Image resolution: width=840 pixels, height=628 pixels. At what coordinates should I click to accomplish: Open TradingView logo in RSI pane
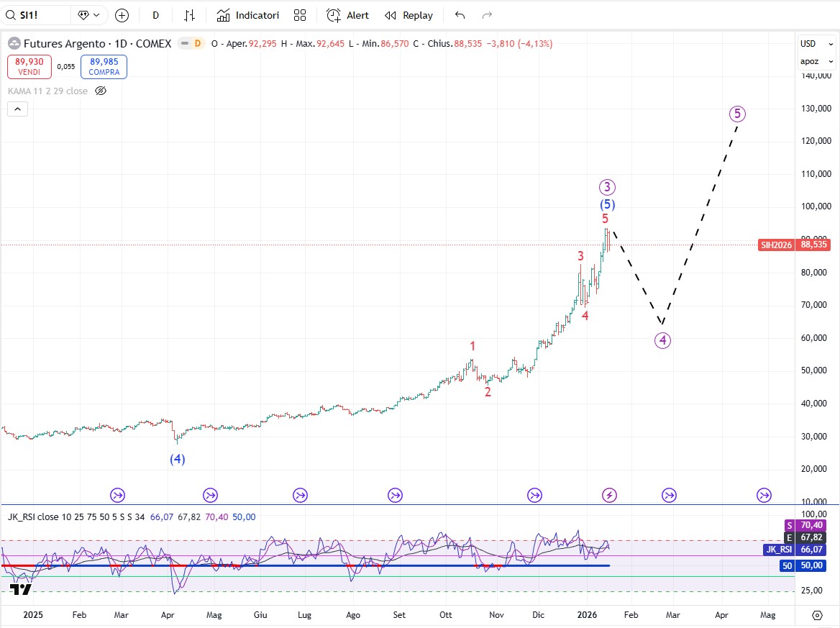21,589
